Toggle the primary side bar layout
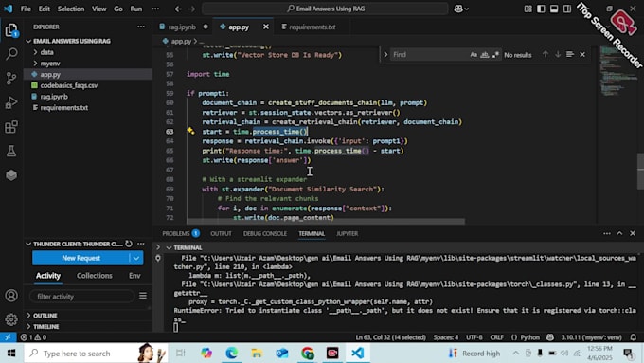 click(x=541, y=9)
